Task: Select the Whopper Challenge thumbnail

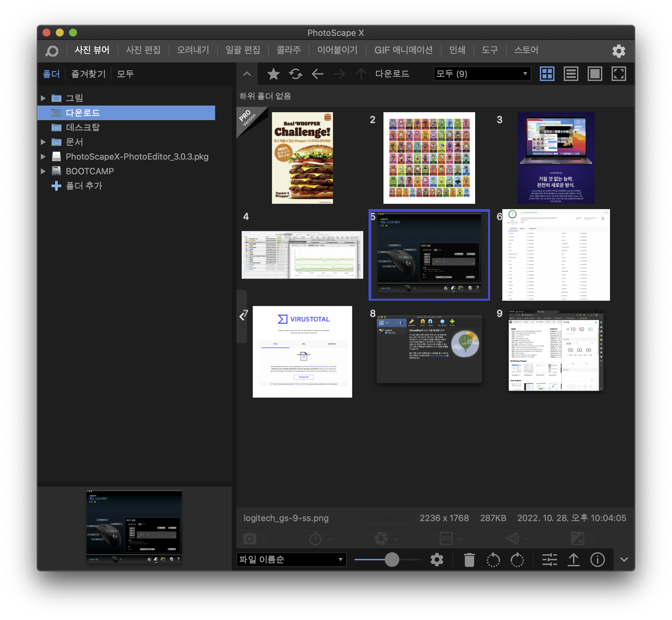Action: pyautogui.click(x=302, y=158)
